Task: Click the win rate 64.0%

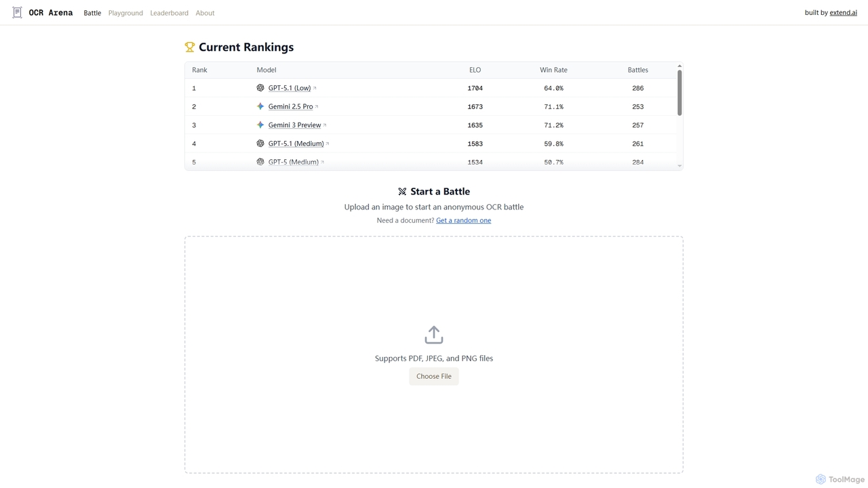Action: point(553,88)
